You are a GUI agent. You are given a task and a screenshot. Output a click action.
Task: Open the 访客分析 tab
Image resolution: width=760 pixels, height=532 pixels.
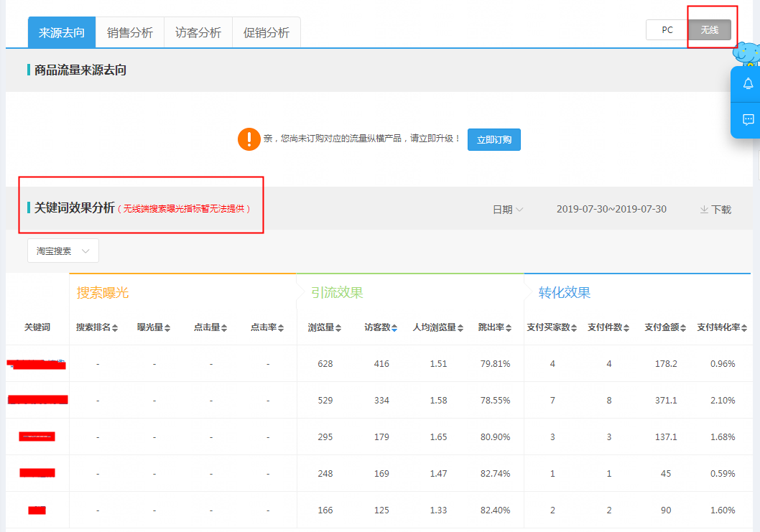tap(198, 33)
